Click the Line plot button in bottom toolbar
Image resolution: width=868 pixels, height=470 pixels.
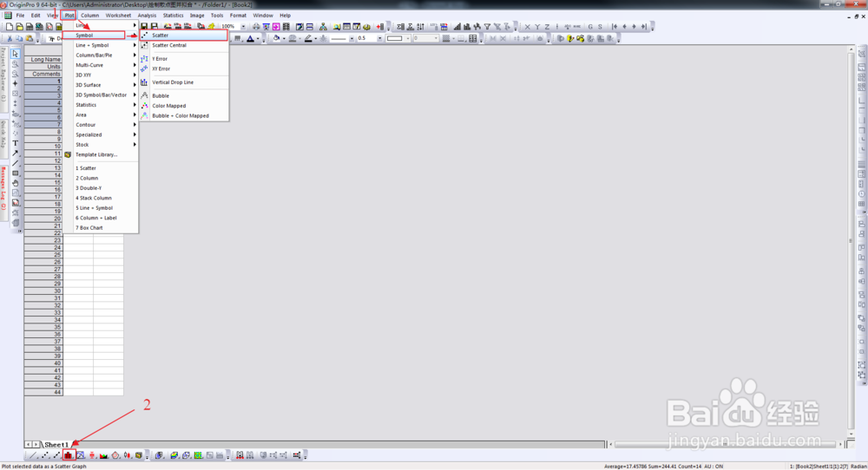pyautogui.click(x=33, y=455)
